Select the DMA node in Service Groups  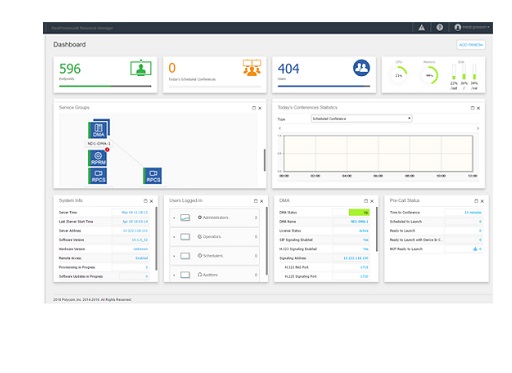[99, 129]
